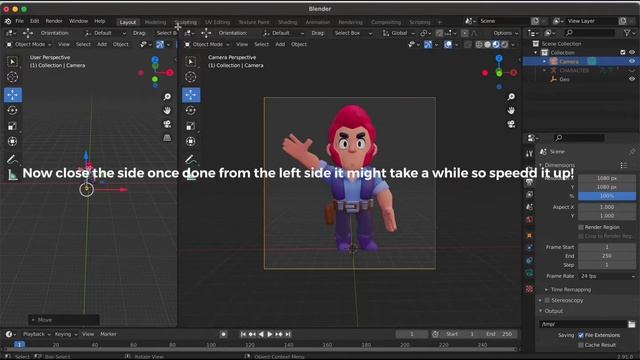Screen dimensions: 640x360
Task: Click the zoom magnifier in User Perspective viewport
Action: click(x=167, y=97)
